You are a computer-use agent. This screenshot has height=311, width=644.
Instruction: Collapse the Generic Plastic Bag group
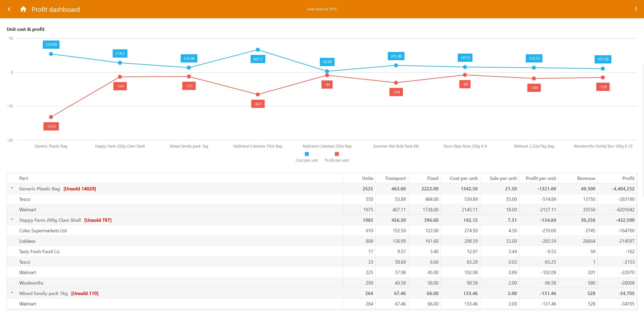pos(12,188)
